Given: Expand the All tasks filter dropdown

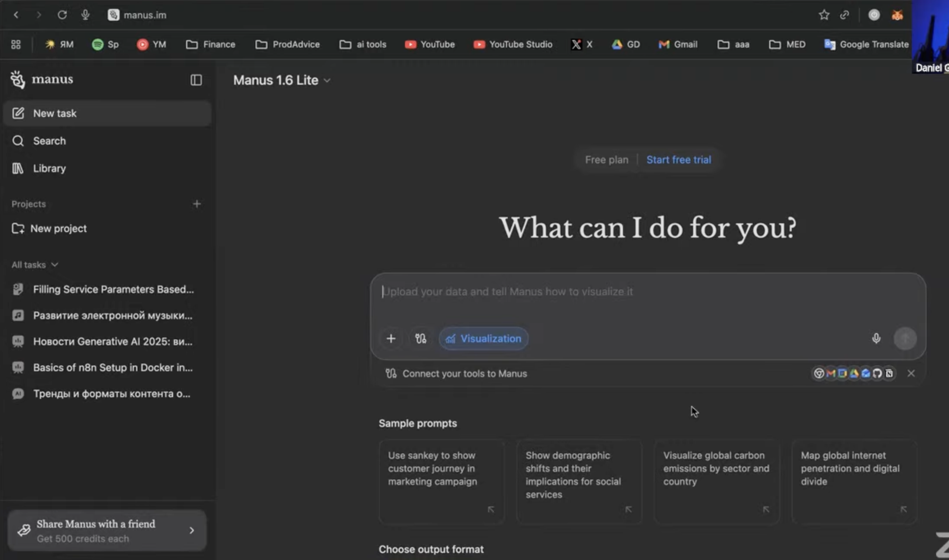Looking at the screenshot, I should (35, 265).
